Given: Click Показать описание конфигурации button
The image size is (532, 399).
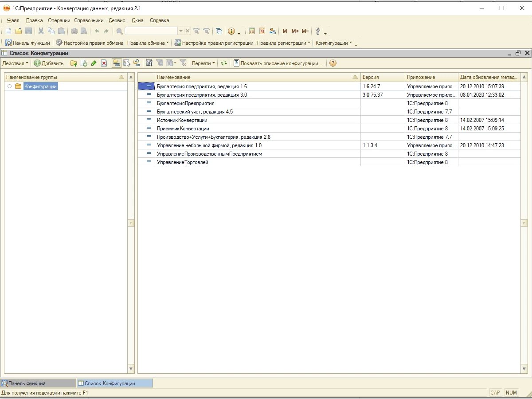Looking at the screenshot, I should 278,63.
